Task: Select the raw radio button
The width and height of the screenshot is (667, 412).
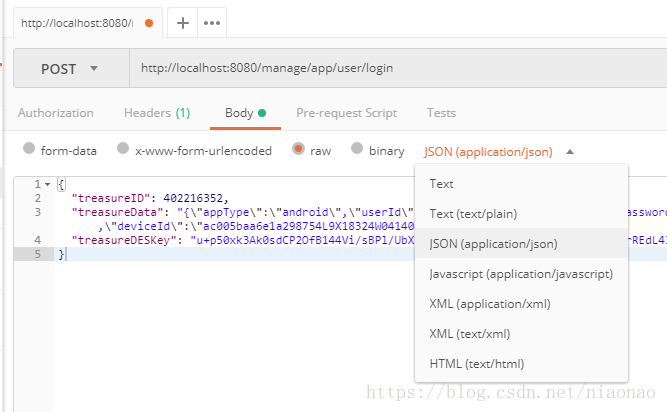Action: coord(298,149)
